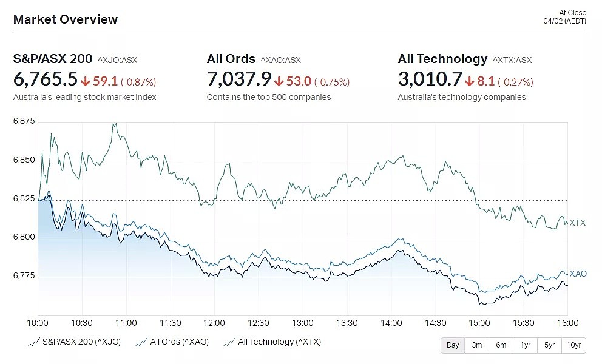Image resolution: width=602 pixels, height=364 pixels.
Task: Click the XTX label at chart end
Action: [578, 223]
